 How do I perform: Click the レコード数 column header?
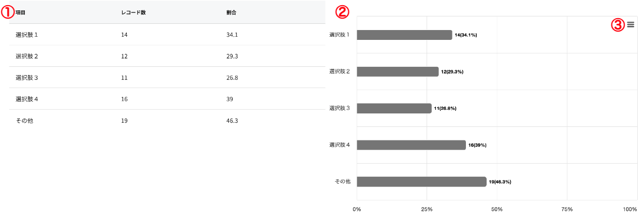[x=130, y=12]
